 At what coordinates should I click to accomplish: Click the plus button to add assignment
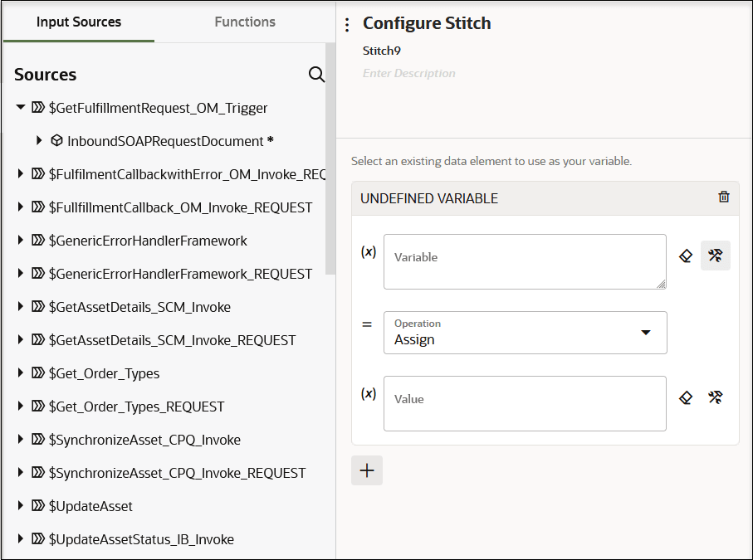coord(367,470)
